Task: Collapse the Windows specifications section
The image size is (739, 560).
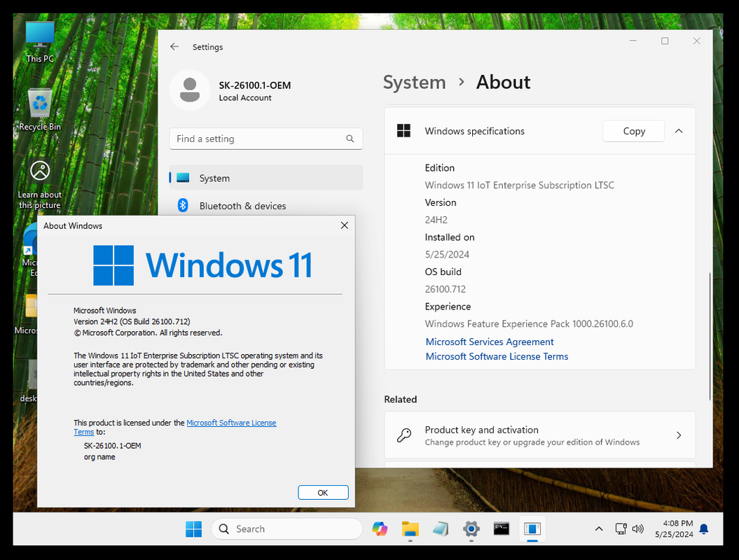Action: [679, 131]
